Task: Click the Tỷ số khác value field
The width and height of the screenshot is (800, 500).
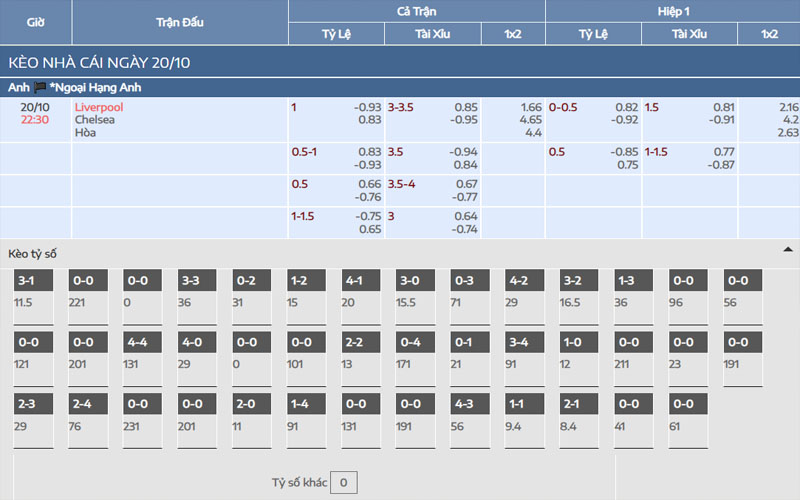Action: pos(343,483)
